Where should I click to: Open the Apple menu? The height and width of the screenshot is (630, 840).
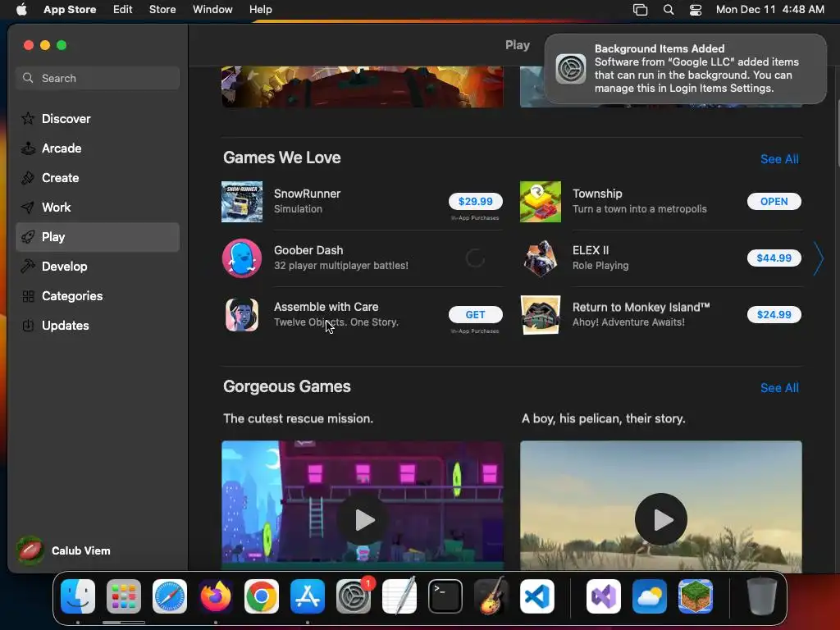coord(21,10)
